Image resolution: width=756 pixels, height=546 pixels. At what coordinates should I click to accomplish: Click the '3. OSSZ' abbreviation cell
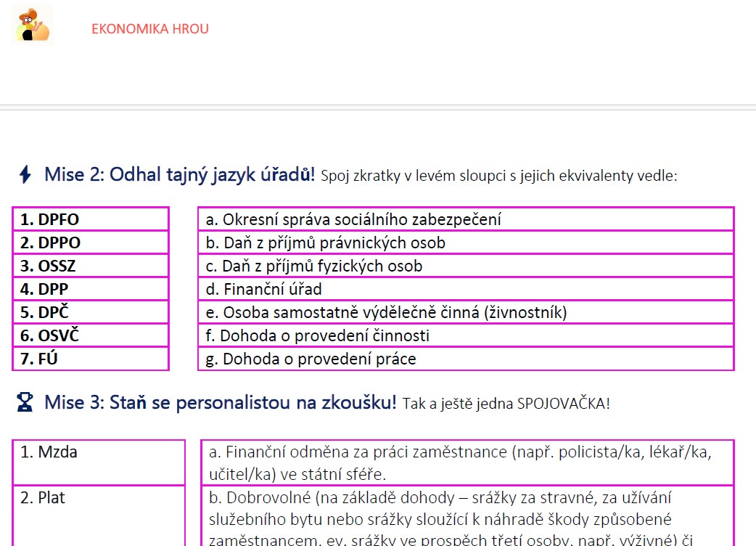pyautogui.click(x=91, y=266)
